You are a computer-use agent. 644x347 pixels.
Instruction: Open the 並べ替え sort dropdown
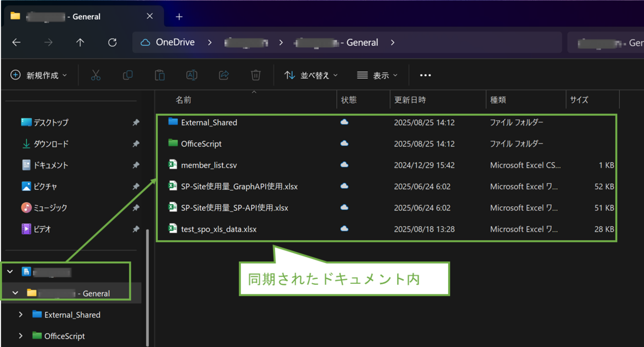click(311, 76)
